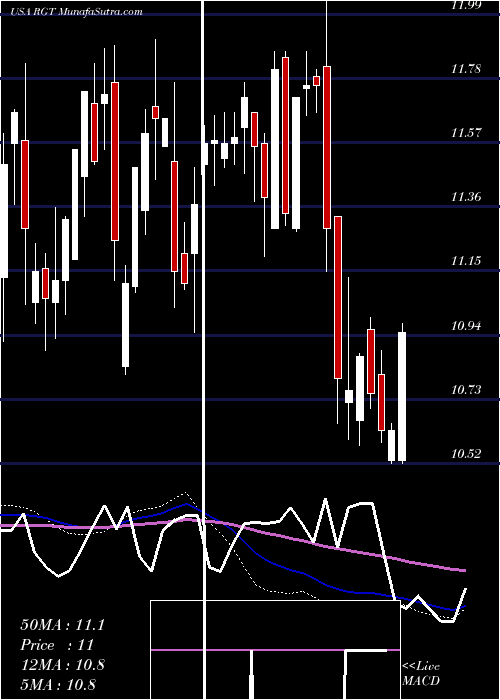Click the 50MA : 11.1 readout
The width and height of the screenshot is (500, 700).
62,625
